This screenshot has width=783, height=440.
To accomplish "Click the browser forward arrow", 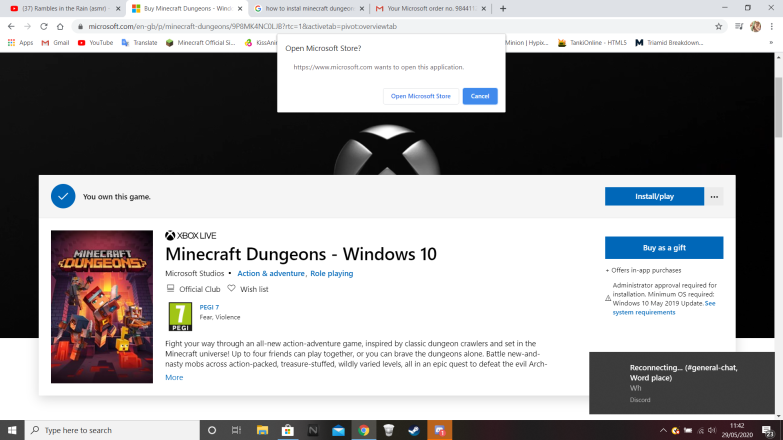I will tap(27, 26).
